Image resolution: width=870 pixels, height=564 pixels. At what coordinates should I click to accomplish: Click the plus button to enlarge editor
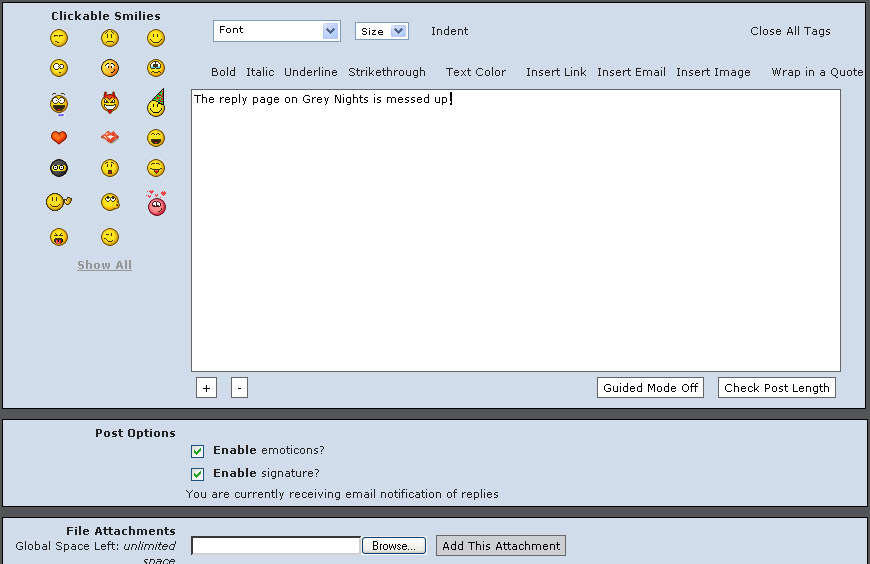[x=206, y=388]
